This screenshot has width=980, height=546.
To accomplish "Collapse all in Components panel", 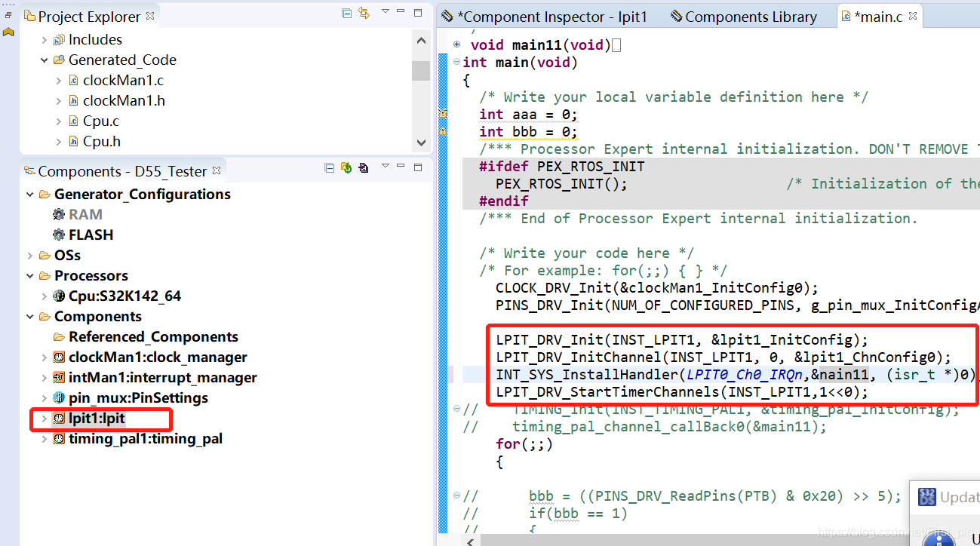I will (x=330, y=167).
